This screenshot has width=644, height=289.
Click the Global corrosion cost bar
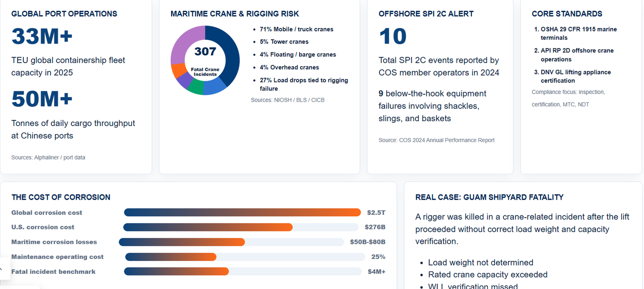242,213
